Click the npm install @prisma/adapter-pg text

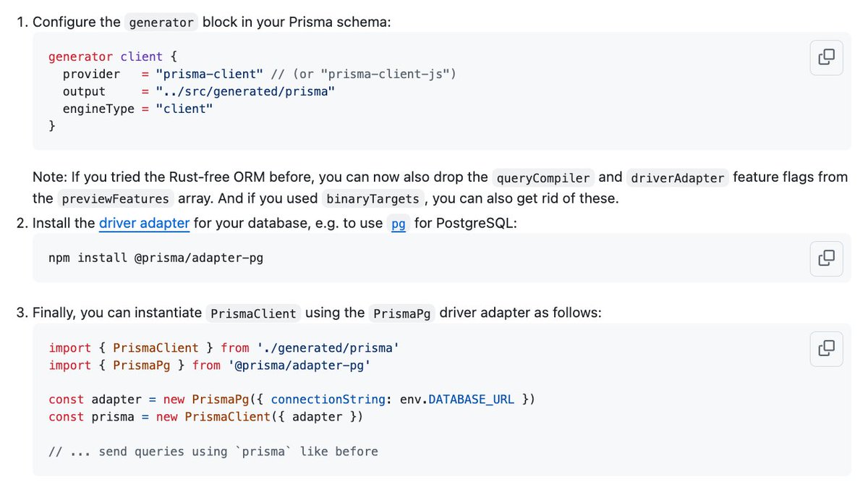156,258
